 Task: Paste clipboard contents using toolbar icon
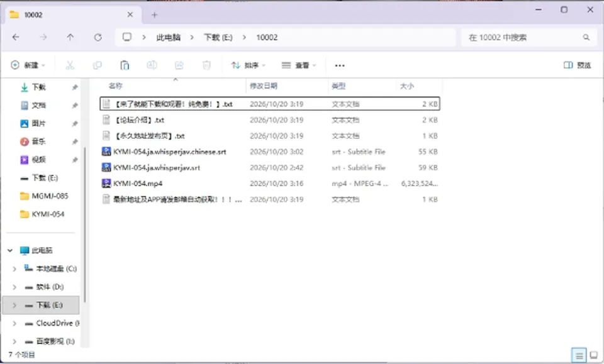coord(125,65)
